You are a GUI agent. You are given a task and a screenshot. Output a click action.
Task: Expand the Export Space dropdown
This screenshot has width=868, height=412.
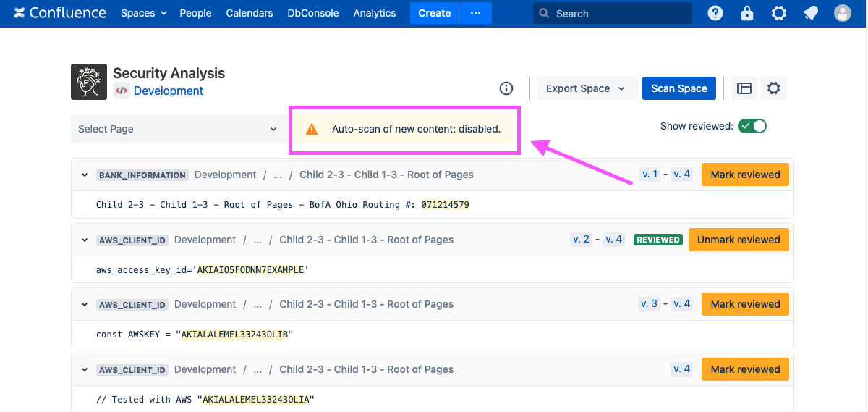point(585,88)
